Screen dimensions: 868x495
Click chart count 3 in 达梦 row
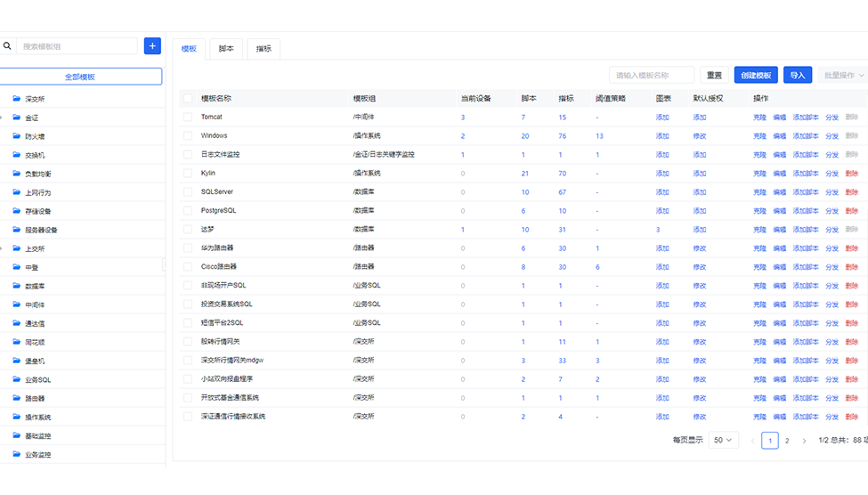click(658, 230)
